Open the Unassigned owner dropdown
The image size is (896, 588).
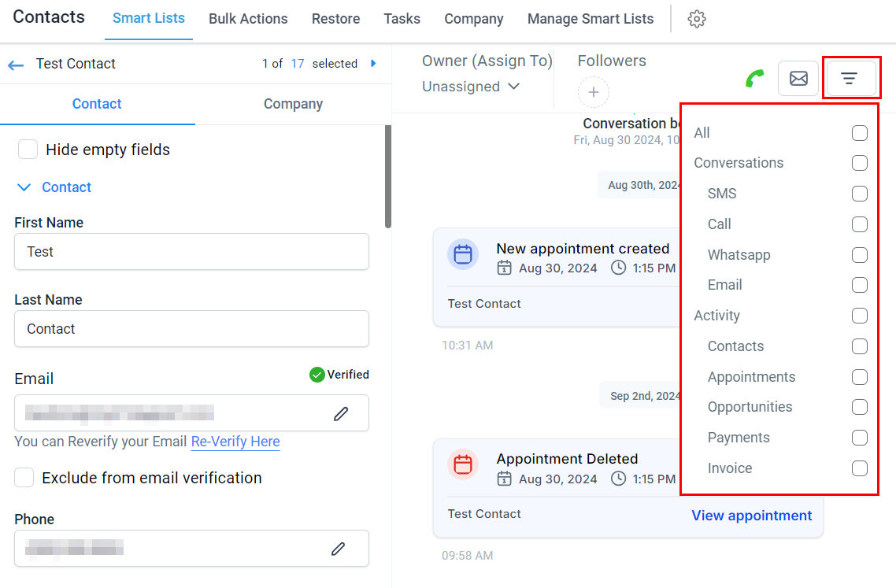tap(471, 87)
